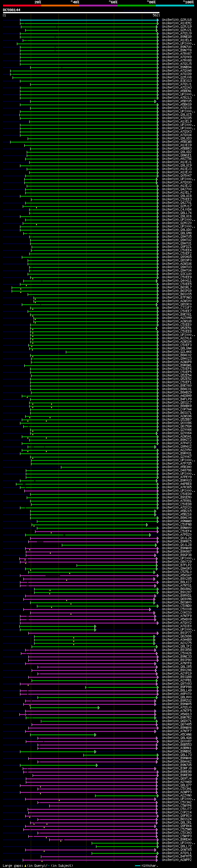Open hit UniRef100_Q8LL73
Screen dimensions: 197x868
point(177,755)
